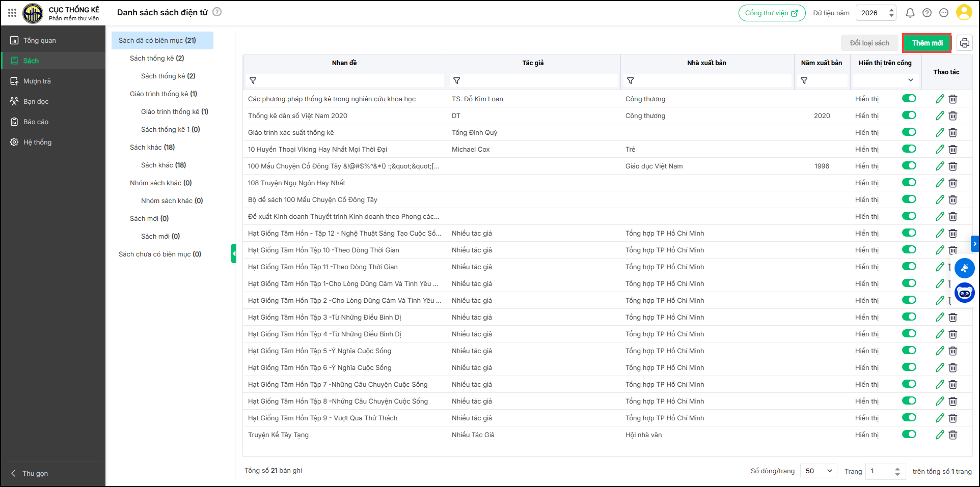Screen dimensions: 980x487
Task: Open the Cổng thư viện link
Action: (772, 13)
